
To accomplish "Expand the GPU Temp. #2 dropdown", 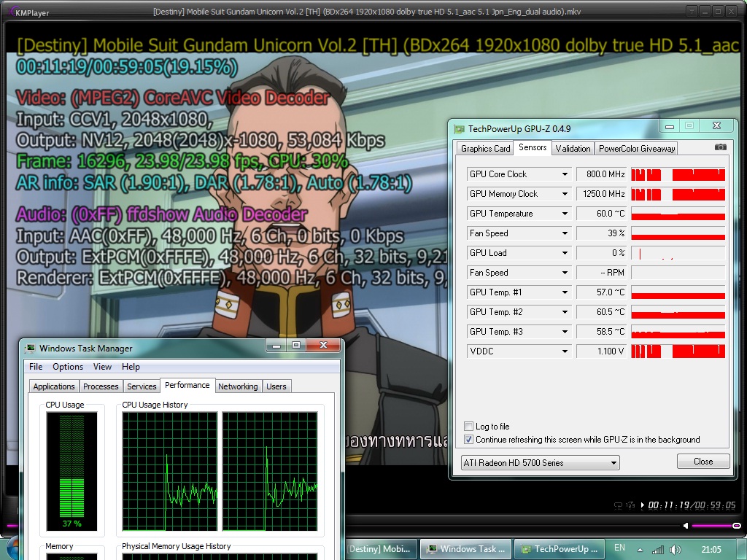I will tap(565, 312).
